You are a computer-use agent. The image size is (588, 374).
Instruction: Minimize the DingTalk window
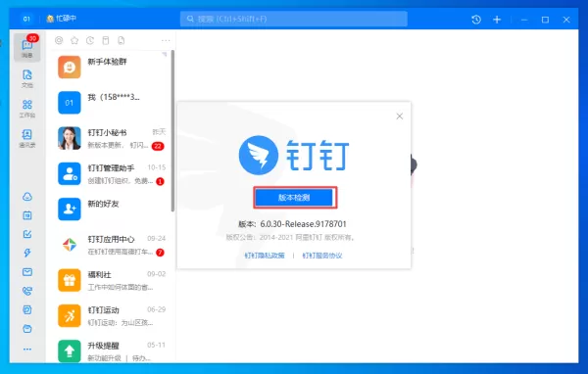click(524, 20)
